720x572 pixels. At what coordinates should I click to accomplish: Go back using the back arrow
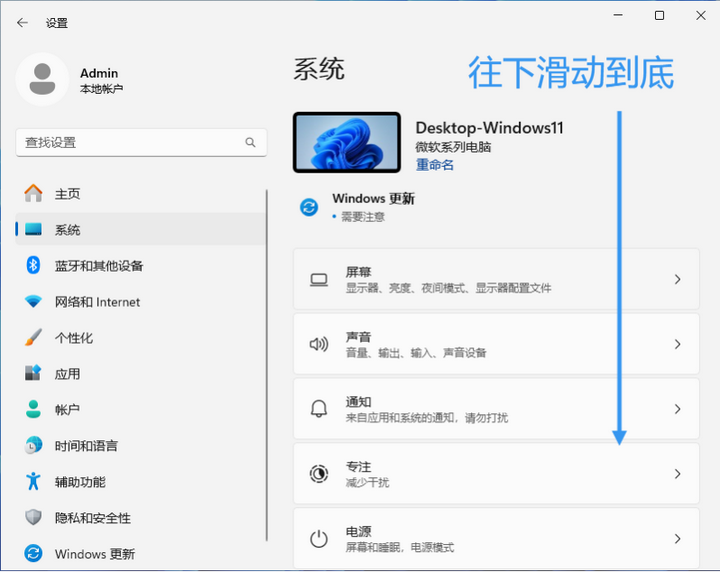22,22
